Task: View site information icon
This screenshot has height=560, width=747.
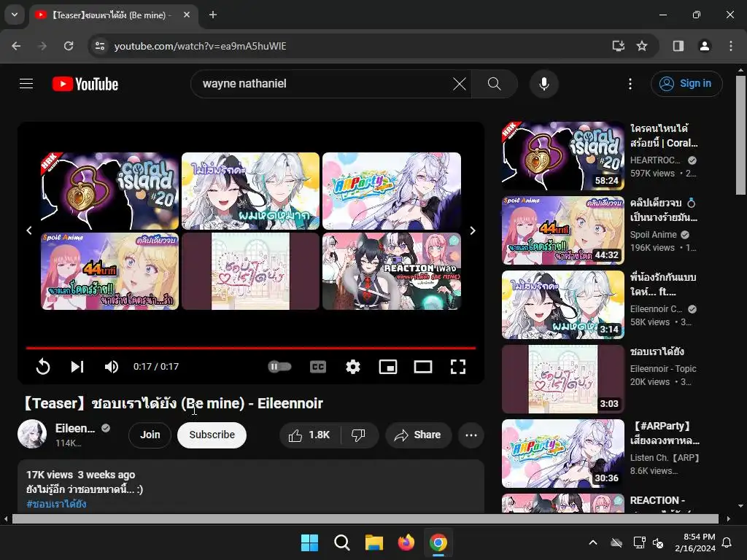Action: (99, 46)
